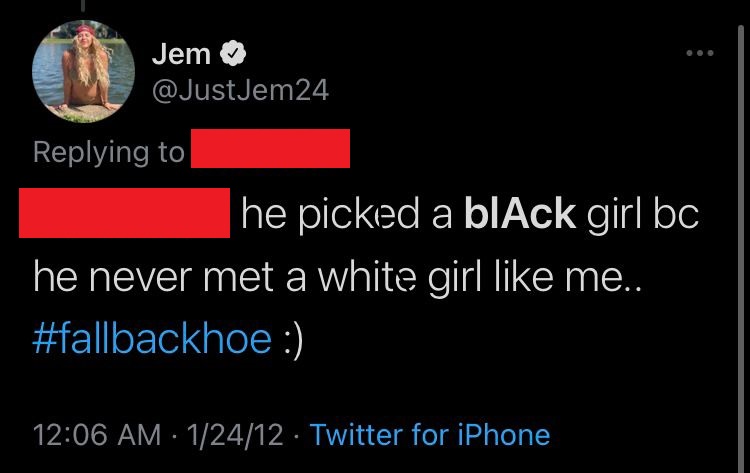This screenshot has width=750, height=473.
Task: Open the #fallbackhoe hashtag
Action: pos(152,339)
